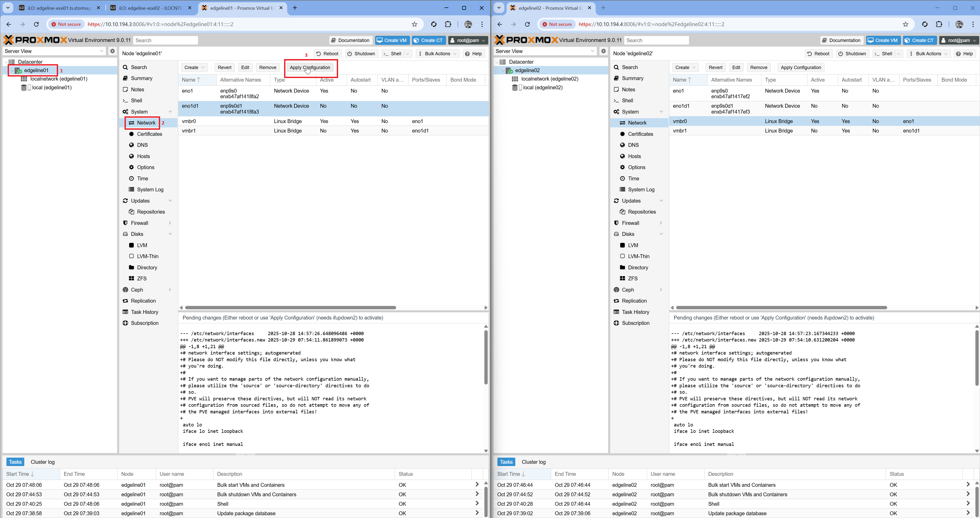
Task: Open Bulk Actions dropdown for edgeline02
Action: (929, 54)
